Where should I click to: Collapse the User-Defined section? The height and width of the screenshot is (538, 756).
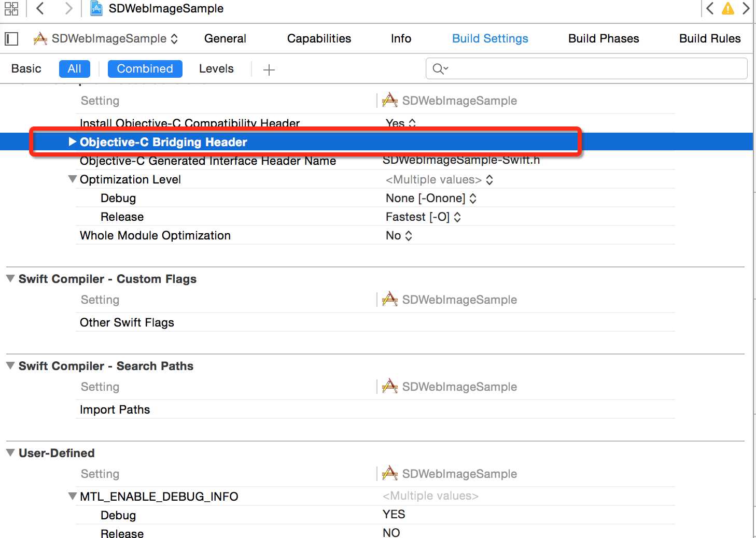[x=10, y=453]
